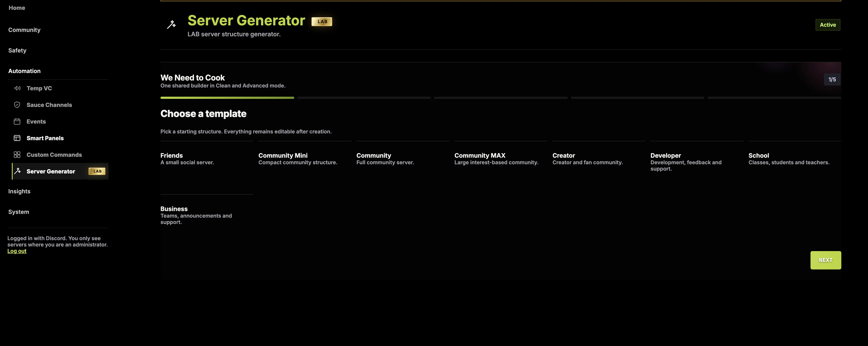Viewport: 868px width, 346px height.
Task: Click the 'Choose a template' heading
Action: tap(203, 114)
